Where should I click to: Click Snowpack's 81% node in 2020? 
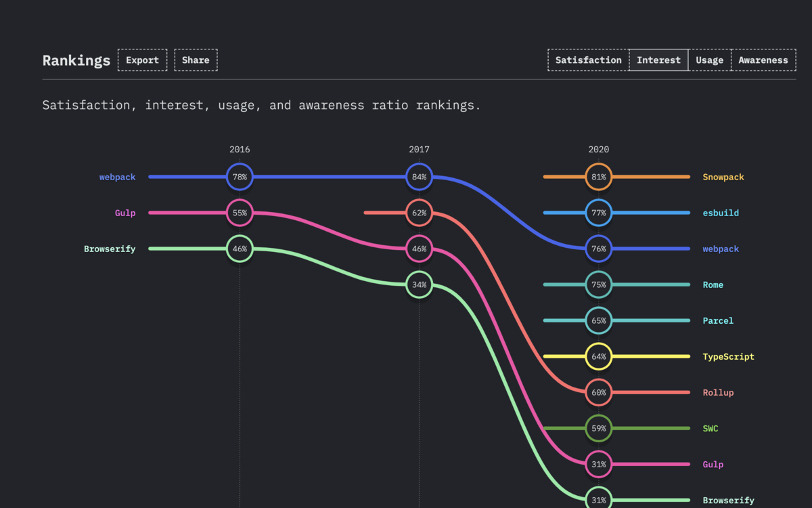[598, 177]
